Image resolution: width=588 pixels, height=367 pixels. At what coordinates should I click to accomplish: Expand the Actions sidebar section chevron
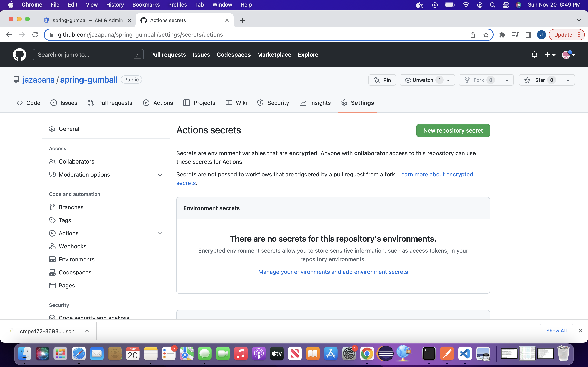click(x=160, y=233)
